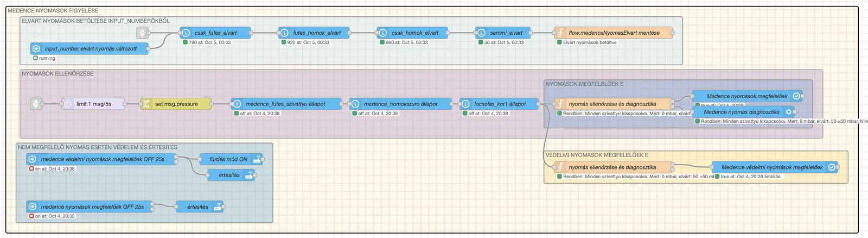
Task: Click circle icon on Medence nyomás diagnosztika node
Action: pos(788,112)
